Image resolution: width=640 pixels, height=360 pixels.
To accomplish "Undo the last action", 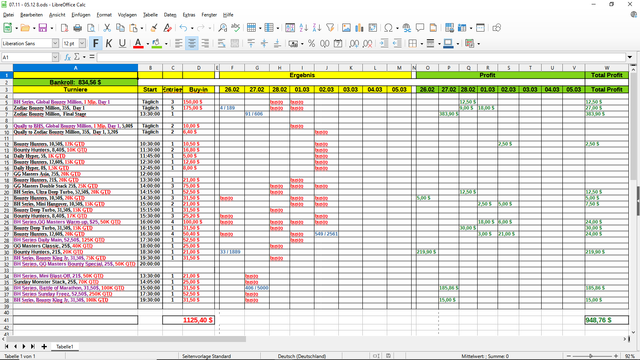I will [x=183, y=28].
